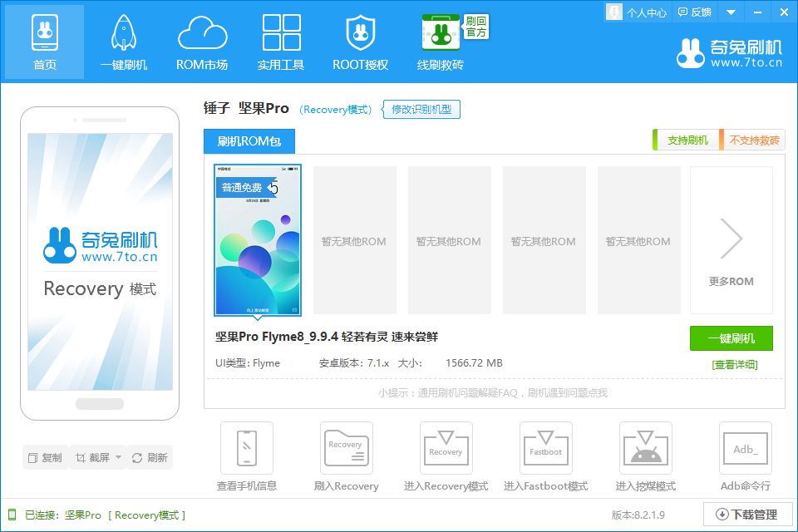Click the (Recovery模式) label beside device name
The image size is (798, 532).
[335, 110]
